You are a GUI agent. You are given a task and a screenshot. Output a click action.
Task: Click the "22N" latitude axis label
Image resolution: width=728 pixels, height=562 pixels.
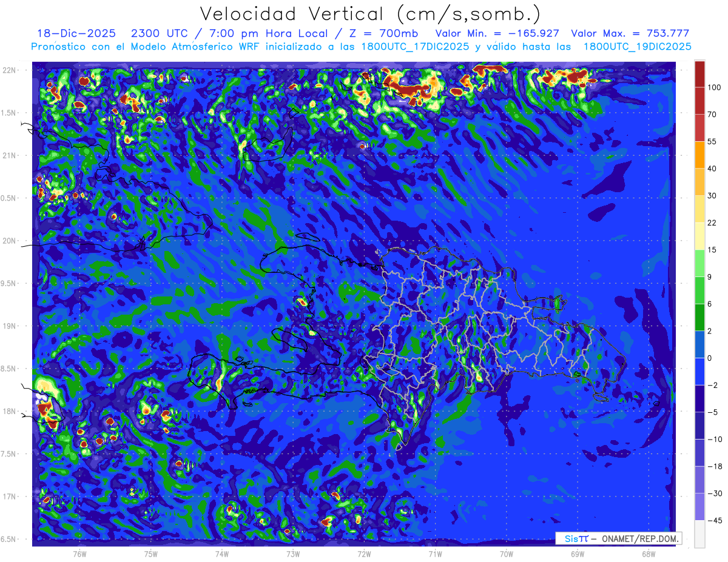point(10,70)
